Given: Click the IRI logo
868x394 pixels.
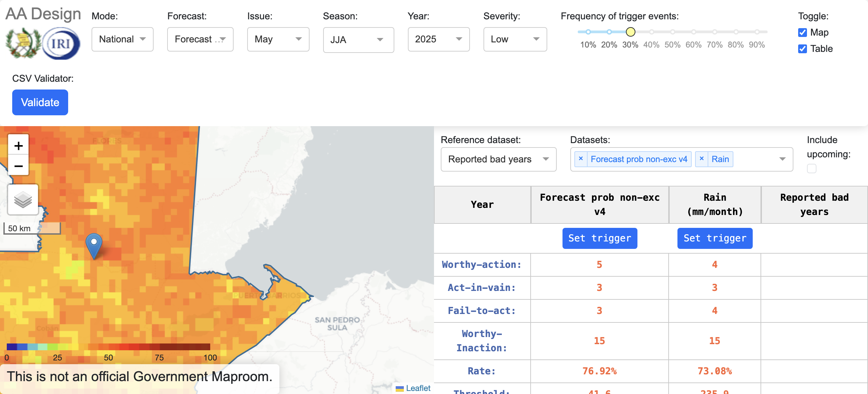Looking at the screenshot, I should (61, 43).
